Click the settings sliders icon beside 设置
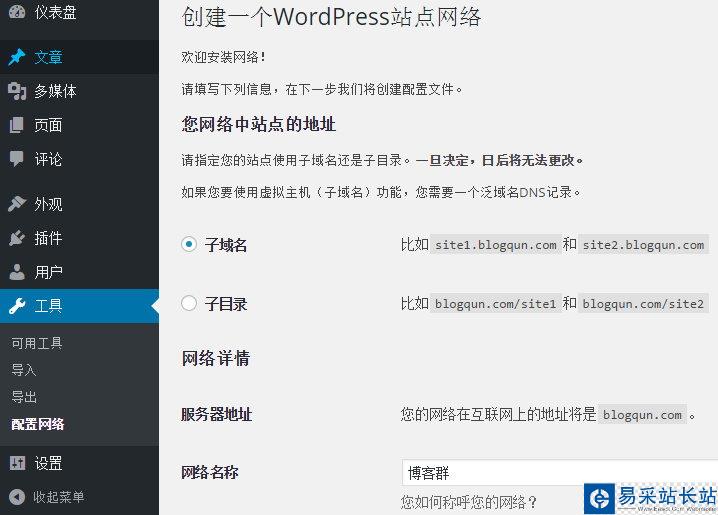Screen dimensions: 718x515 click(x=17, y=463)
